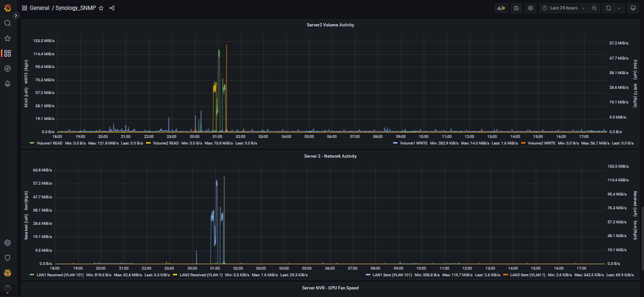The image size is (644, 297).
Task: Expand the refresh interval dropdown arrow
Action: [x=619, y=8]
